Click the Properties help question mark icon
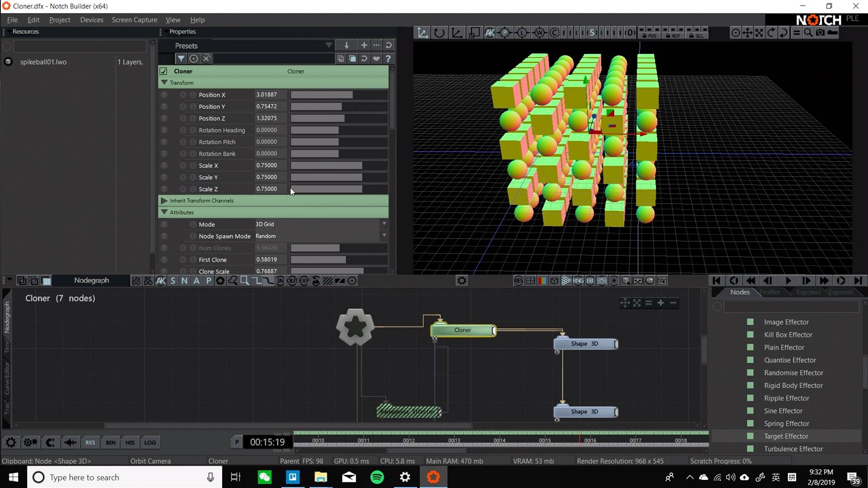The image size is (868, 488). (x=388, y=58)
